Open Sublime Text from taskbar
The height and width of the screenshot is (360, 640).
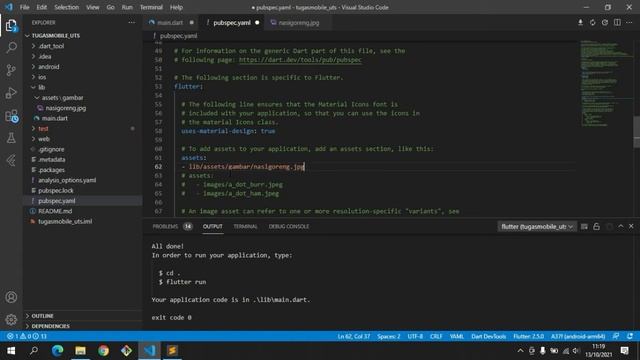tap(172, 350)
